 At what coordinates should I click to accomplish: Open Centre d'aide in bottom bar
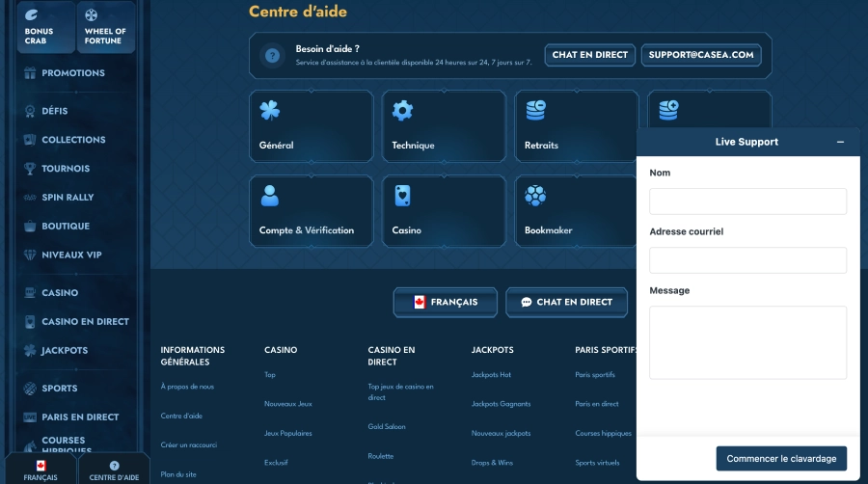coord(114,471)
